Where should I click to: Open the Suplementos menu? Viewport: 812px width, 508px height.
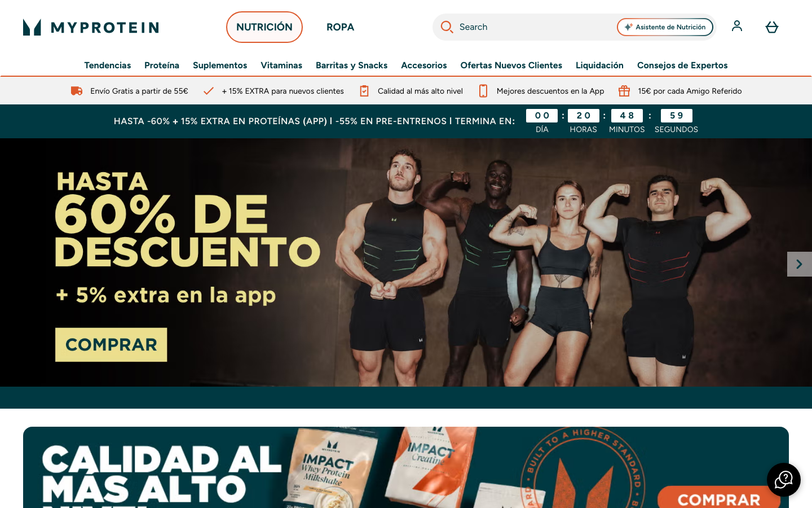[220, 65]
